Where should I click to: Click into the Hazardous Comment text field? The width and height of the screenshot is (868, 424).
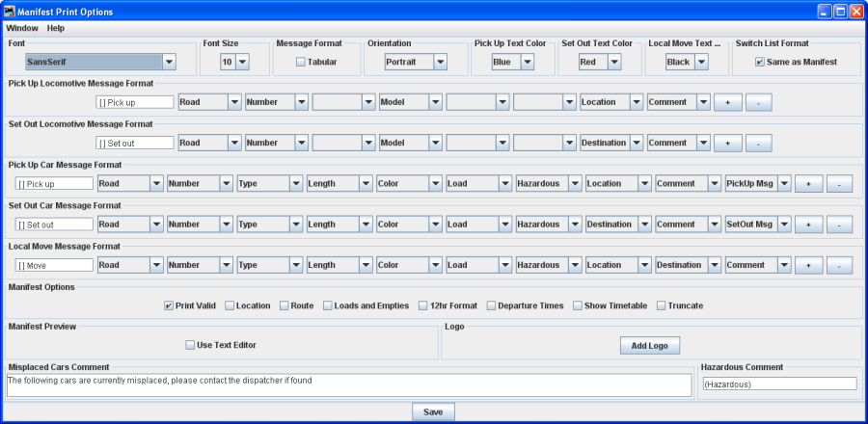tap(778, 384)
